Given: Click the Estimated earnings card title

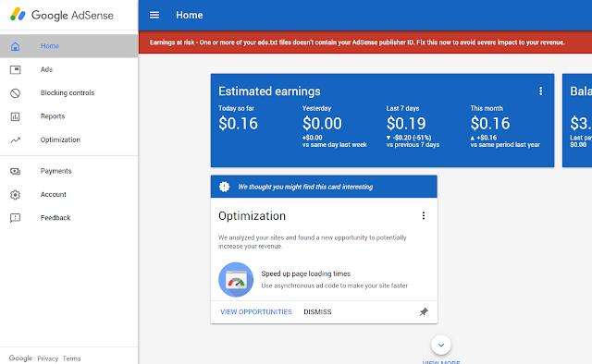Looking at the screenshot, I should point(269,91).
